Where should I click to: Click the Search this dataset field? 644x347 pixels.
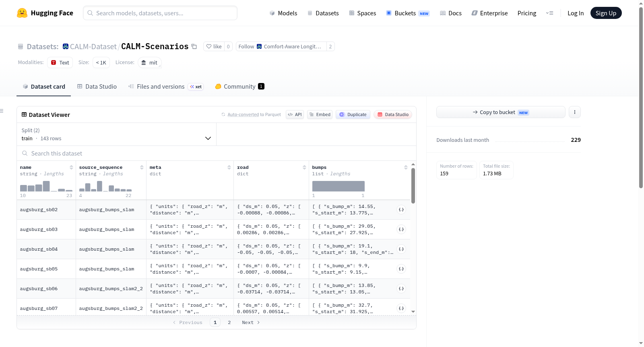(217, 154)
